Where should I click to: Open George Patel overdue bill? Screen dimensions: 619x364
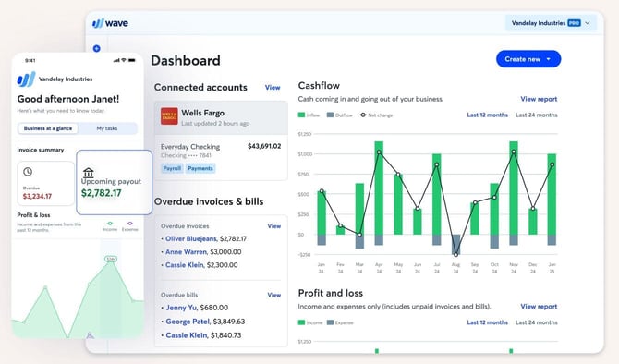tap(188, 322)
